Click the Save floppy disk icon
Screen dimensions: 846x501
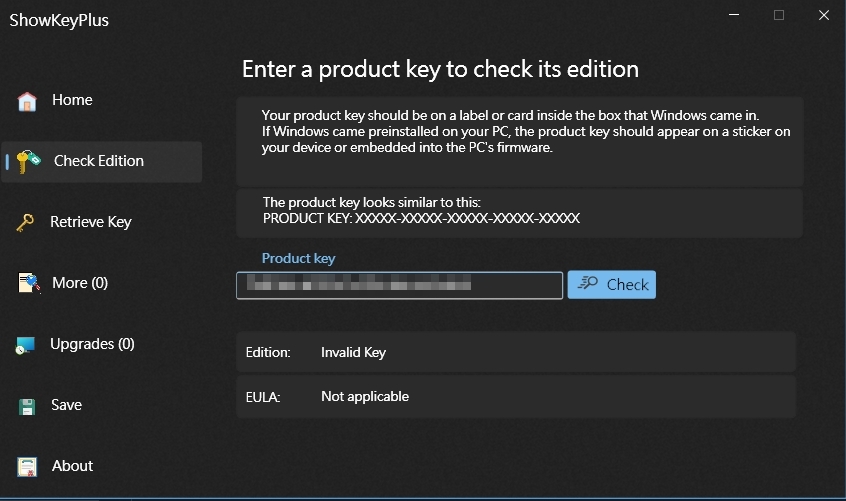26,407
